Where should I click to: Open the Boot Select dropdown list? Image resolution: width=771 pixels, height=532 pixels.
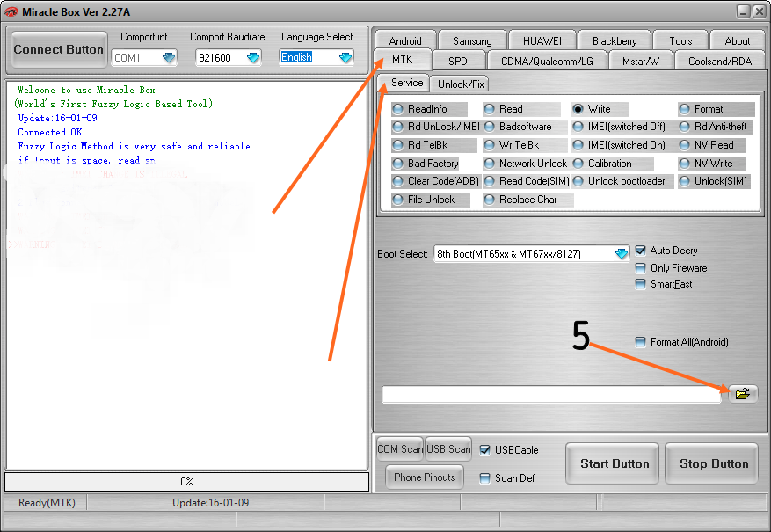tap(622, 254)
